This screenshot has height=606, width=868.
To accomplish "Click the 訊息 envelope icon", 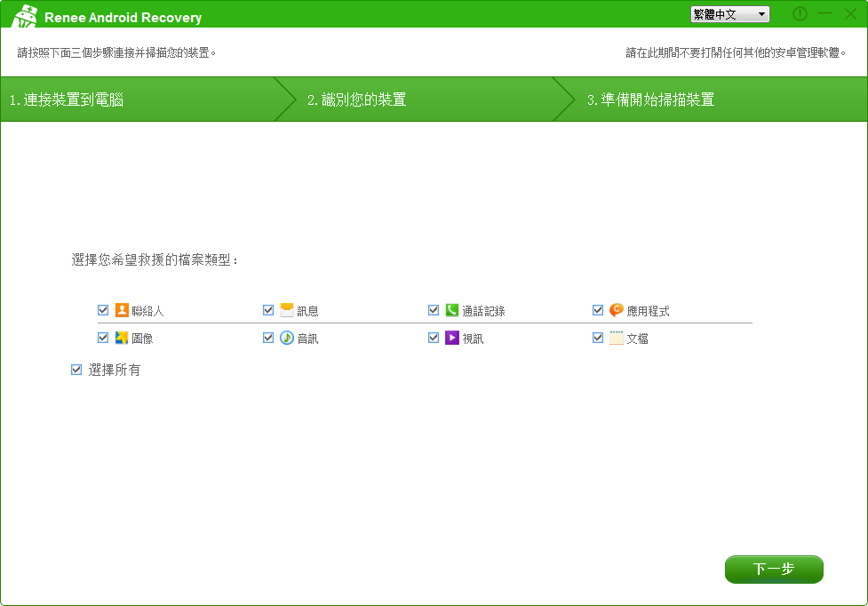I will 287,310.
